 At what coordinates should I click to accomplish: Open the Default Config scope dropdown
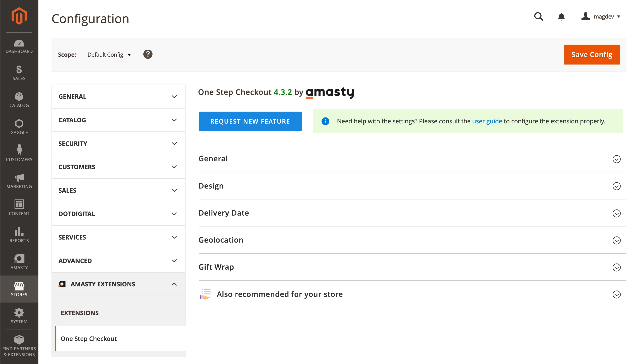coord(109,54)
